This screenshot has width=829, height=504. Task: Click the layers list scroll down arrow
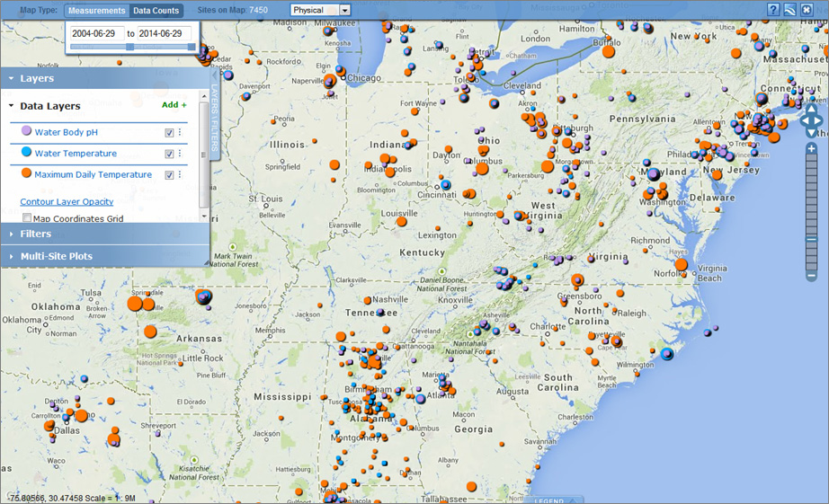tap(203, 216)
